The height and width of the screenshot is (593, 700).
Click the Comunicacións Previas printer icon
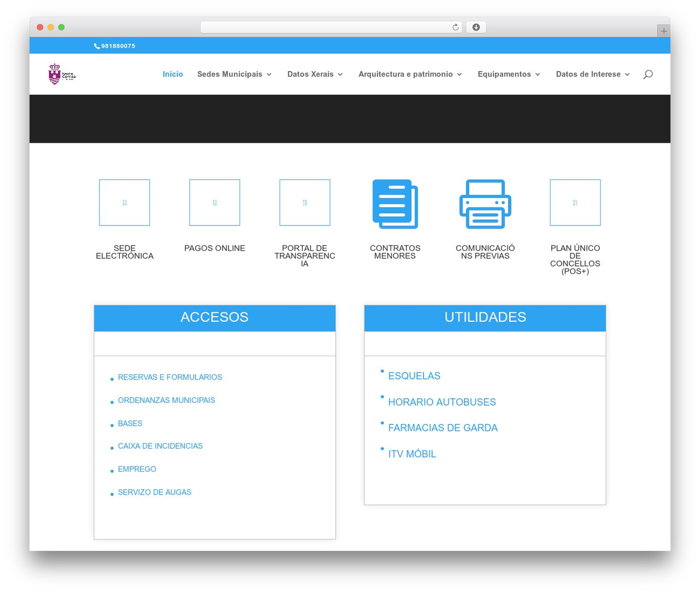485,204
